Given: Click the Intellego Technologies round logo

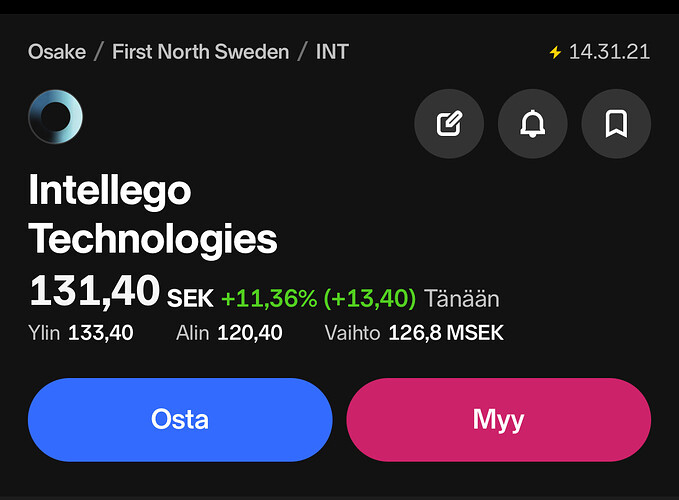Looking at the screenshot, I should click(x=55, y=117).
